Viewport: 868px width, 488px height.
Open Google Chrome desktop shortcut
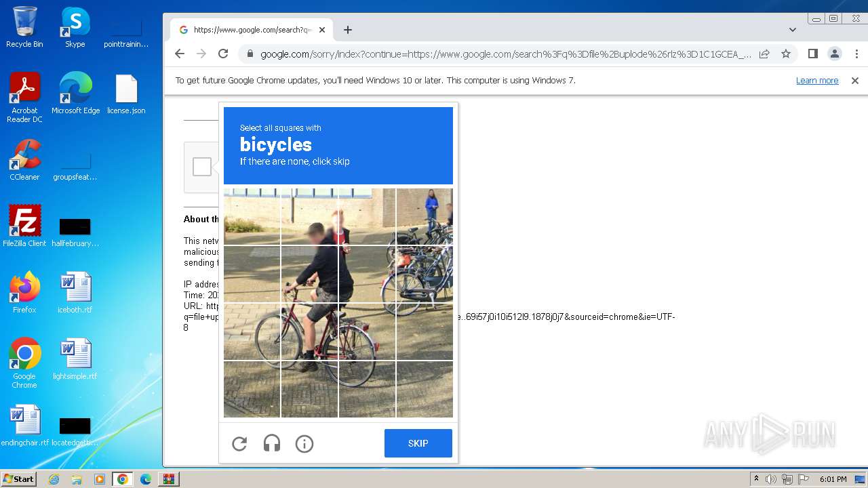tap(24, 363)
